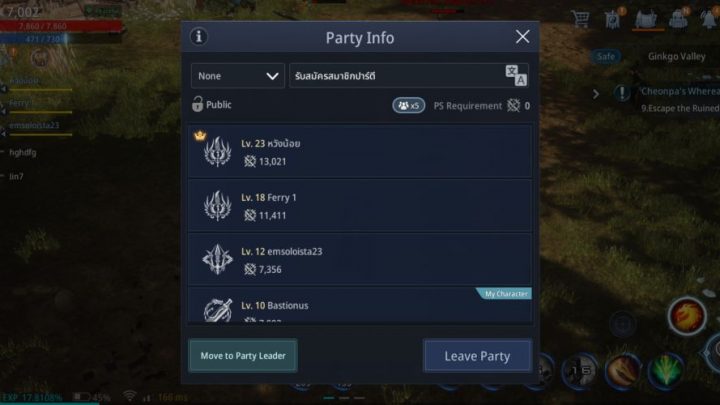The height and width of the screenshot is (405, 720).
Task: Click the translate icon in recruitment message
Action: coord(516,76)
